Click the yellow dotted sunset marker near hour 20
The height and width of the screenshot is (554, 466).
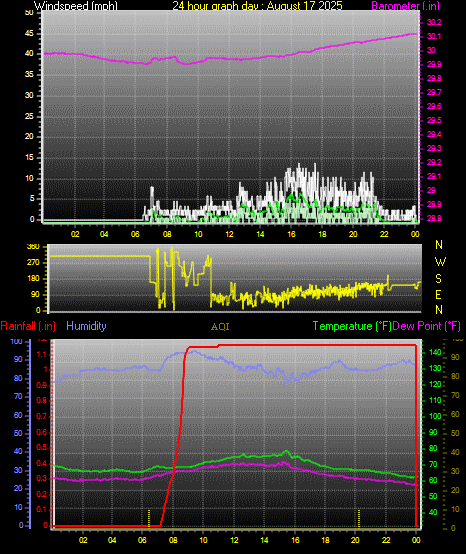(x=359, y=518)
